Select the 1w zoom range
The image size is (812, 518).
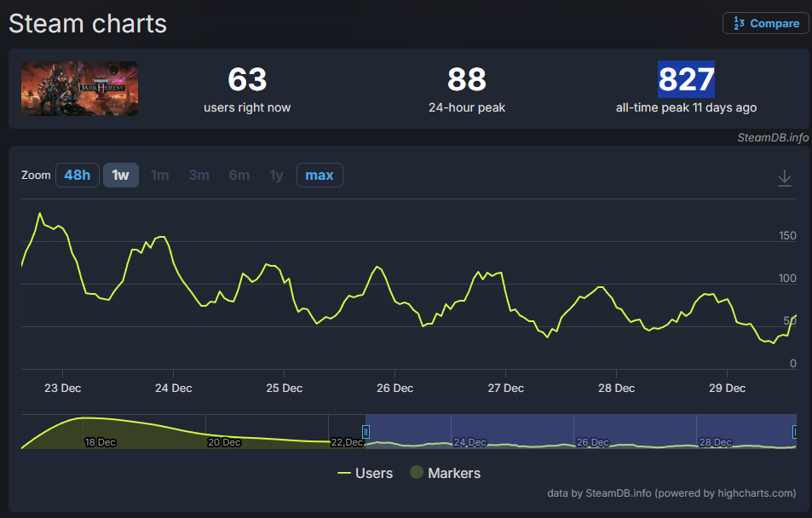(x=121, y=176)
